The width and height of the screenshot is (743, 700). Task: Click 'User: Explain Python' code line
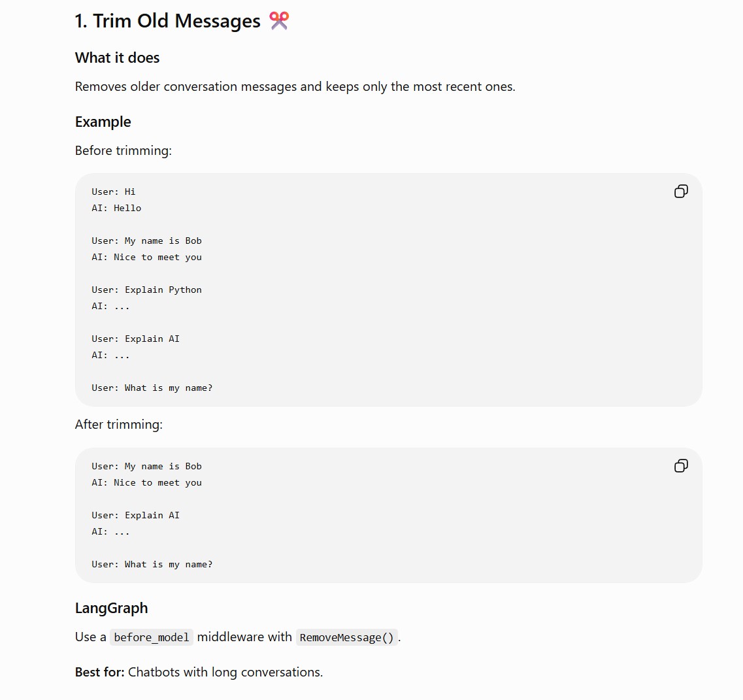[x=146, y=290]
